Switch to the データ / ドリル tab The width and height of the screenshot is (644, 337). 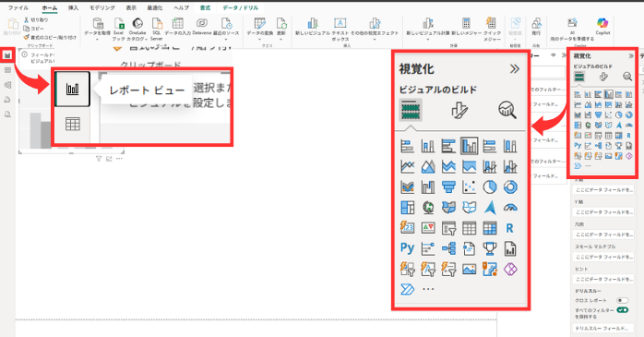coord(241,7)
